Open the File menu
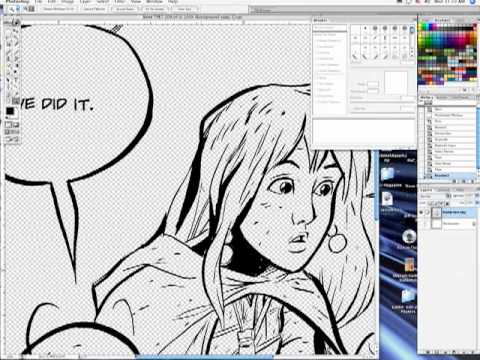480x360 pixels. coord(38,2)
